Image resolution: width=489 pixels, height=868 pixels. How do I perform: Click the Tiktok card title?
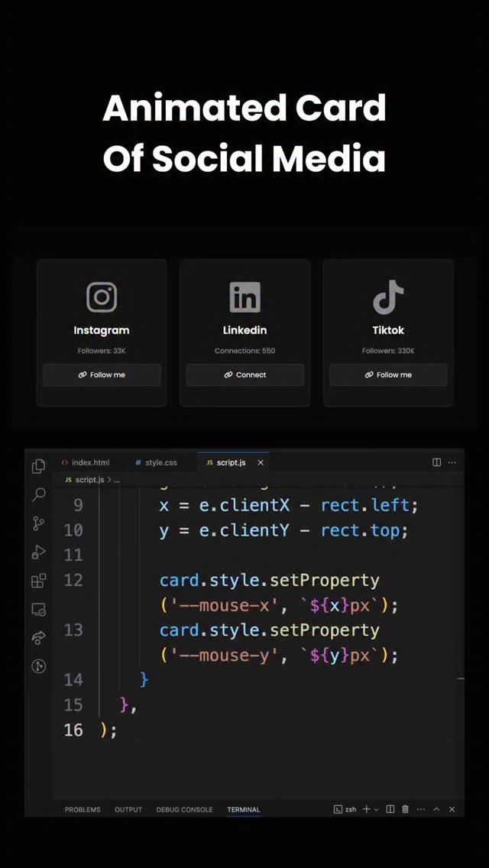click(x=388, y=330)
